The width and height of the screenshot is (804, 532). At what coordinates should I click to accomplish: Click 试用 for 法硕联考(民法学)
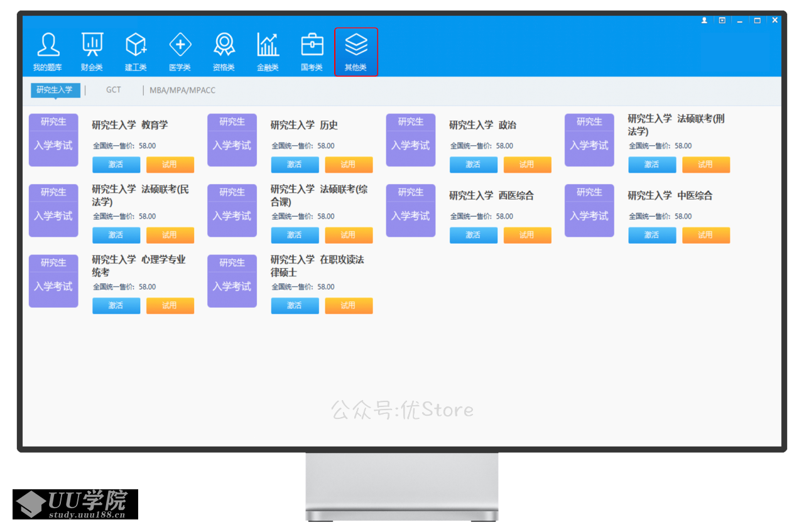pos(170,235)
